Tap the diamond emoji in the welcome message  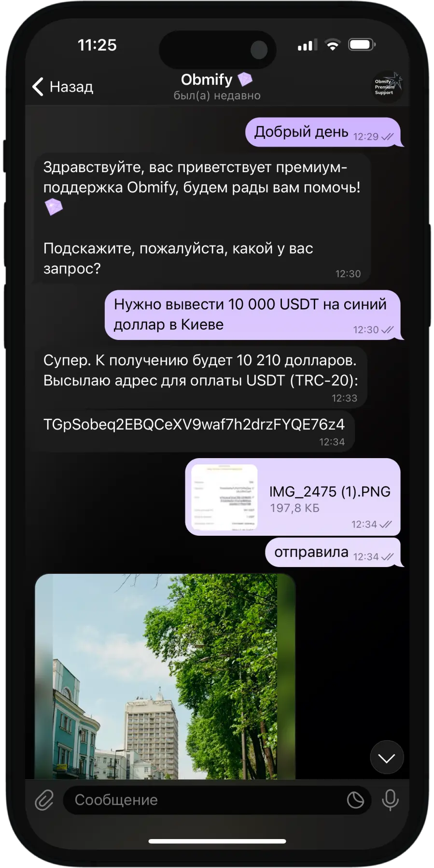click(54, 207)
